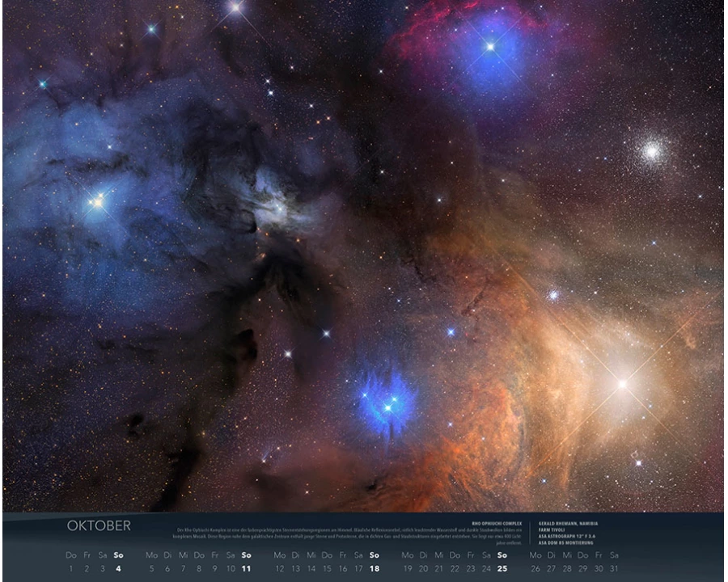Click date 8 in the calendar

pyautogui.click(x=199, y=568)
